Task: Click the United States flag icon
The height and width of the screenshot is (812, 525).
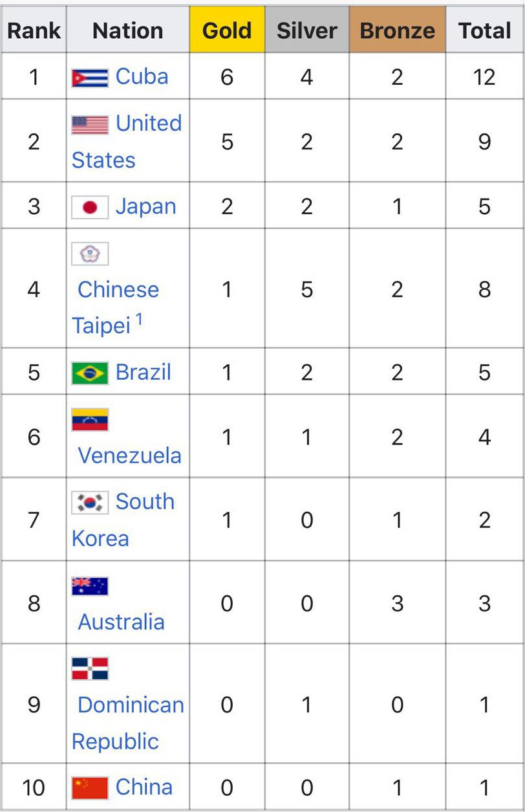Action: [90, 124]
